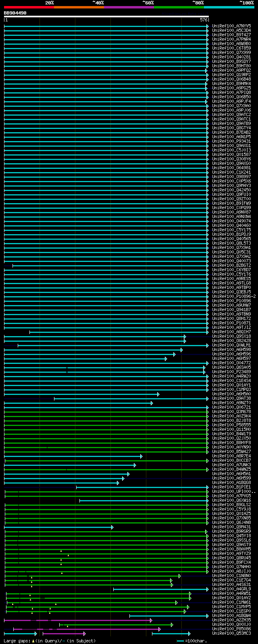
Task: Open hit UniRef100_A7NYV5
Action: coord(231,26)
